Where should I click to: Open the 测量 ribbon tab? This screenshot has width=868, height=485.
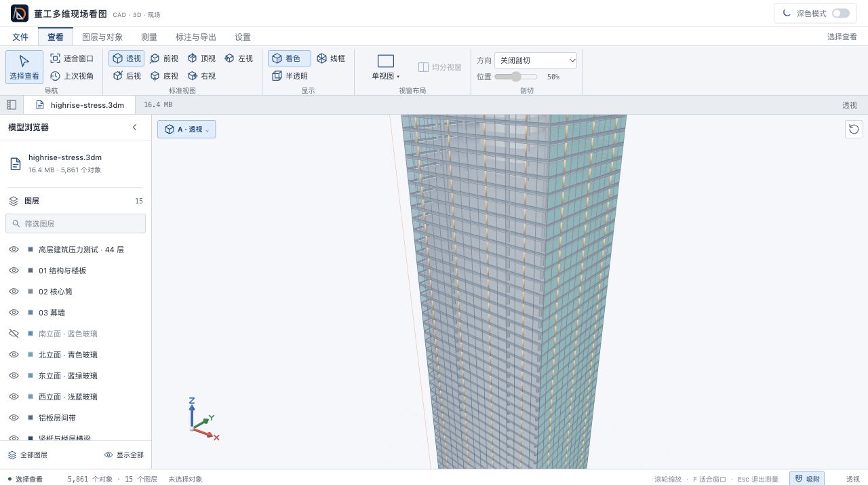(149, 37)
